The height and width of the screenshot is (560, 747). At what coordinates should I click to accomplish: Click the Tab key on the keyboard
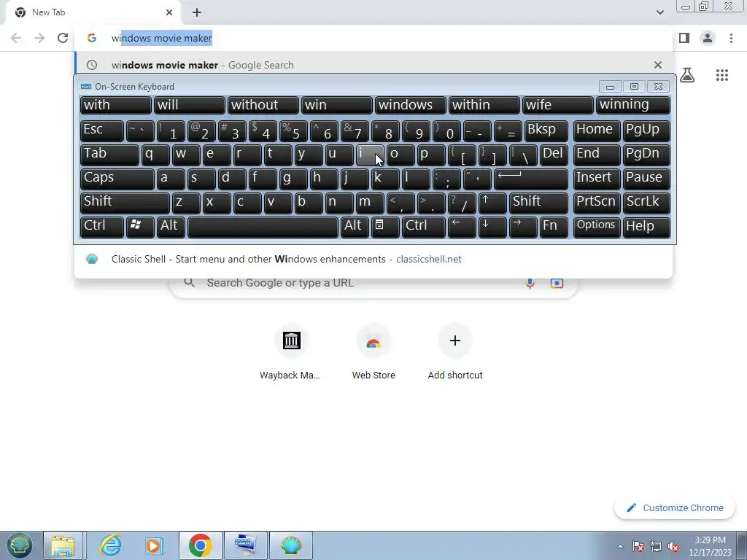coord(109,155)
